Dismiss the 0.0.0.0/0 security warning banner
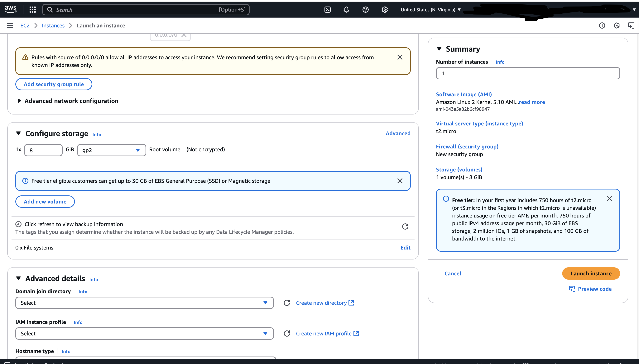This screenshot has height=364, width=639. point(400,57)
